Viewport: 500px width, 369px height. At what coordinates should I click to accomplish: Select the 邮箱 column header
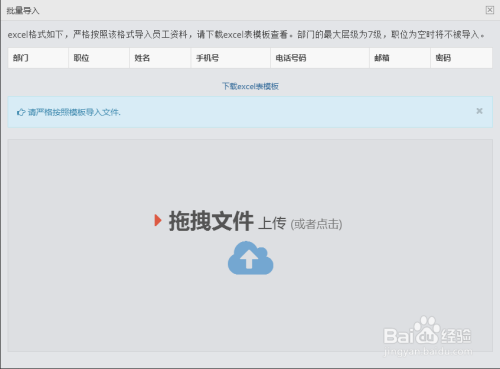(x=400, y=58)
